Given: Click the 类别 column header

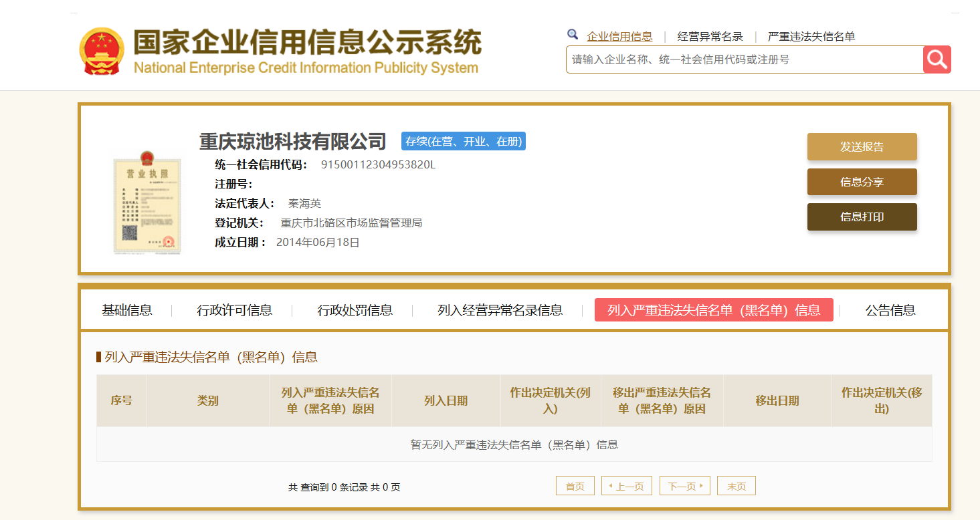Looking at the screenshot, I should [x=208, y=401].
